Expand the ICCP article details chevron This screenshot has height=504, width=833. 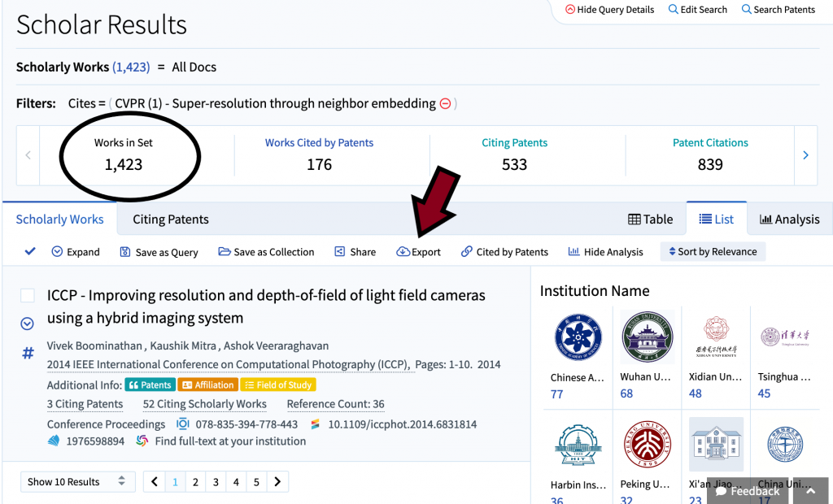click(27, 324)
